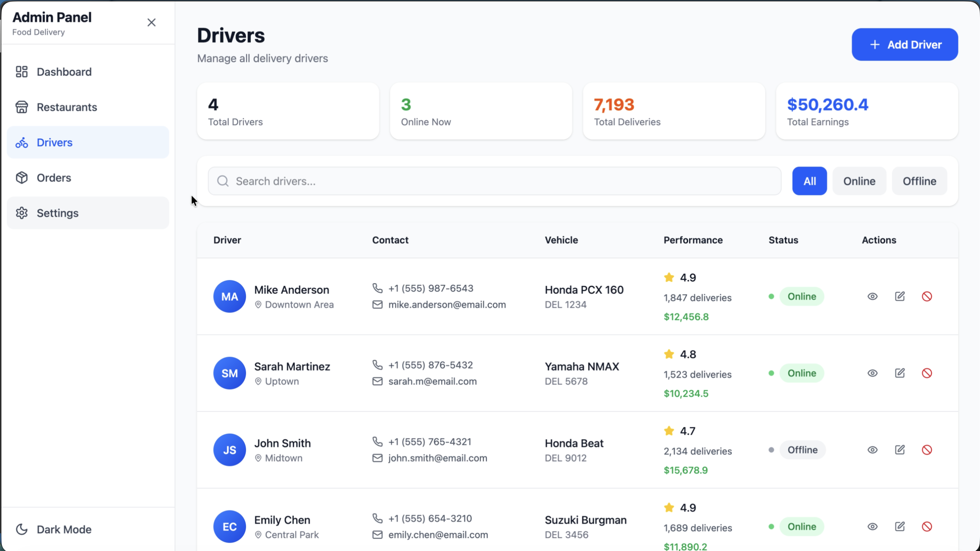980x551 pixels.
Task: Click email john.smith@email.com
Action: point(438,458)
